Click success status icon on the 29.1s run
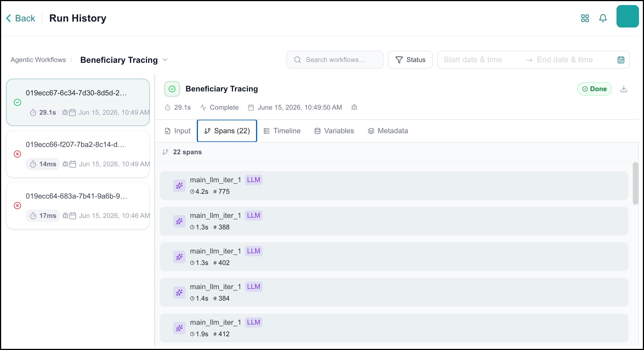 point(17,102)
